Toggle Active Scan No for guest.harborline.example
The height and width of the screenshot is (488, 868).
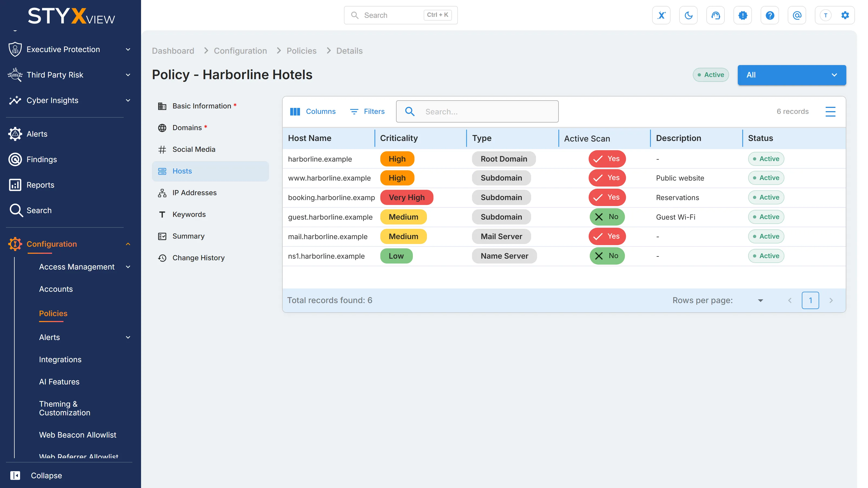607,217
